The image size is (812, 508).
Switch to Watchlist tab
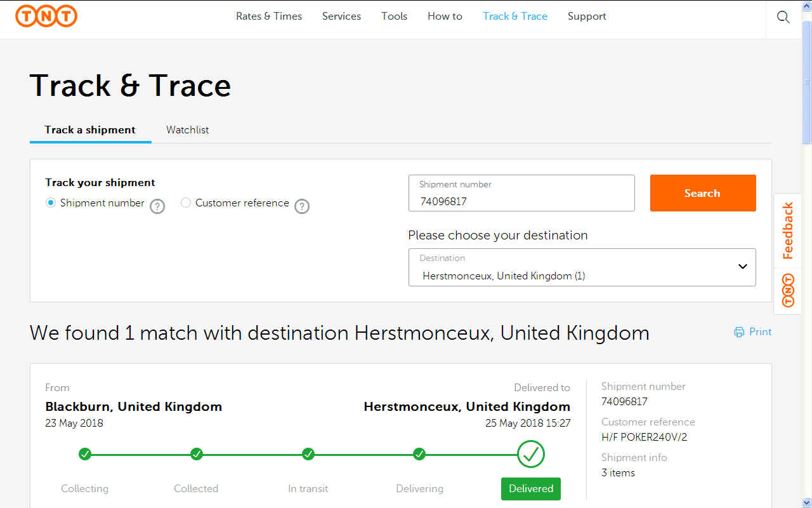tap(188, 130)
